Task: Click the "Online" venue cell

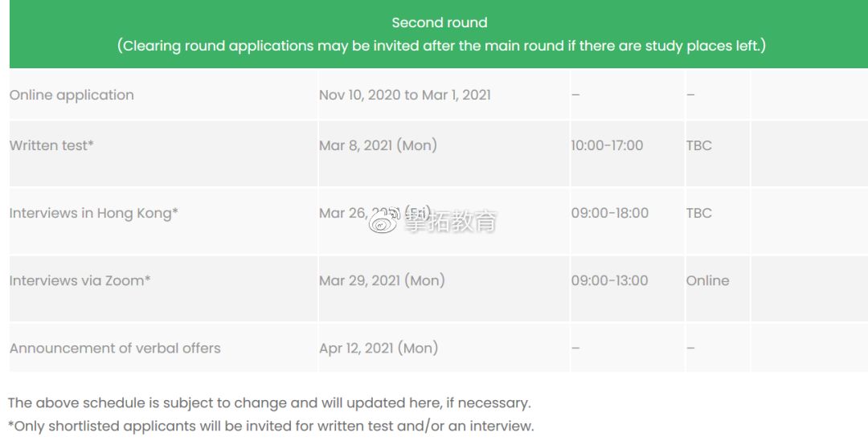Action: (x=707, y=280)
